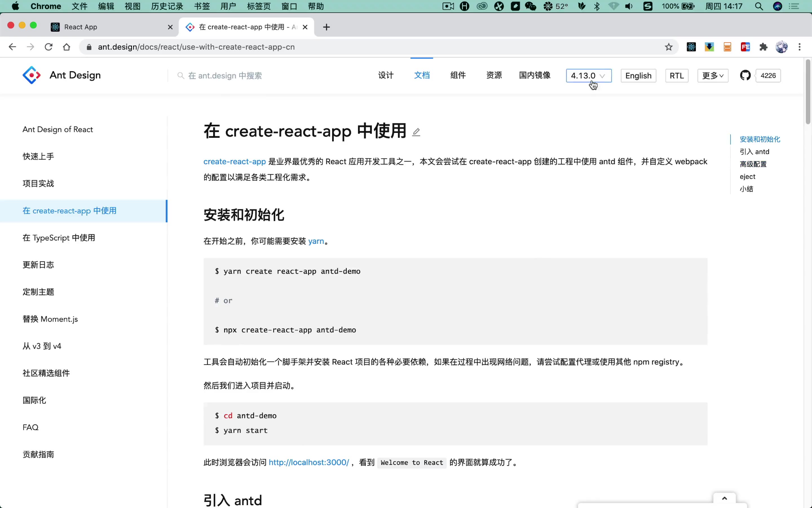Image resolution: width=812 pixels, height=508 pixels.
Task: Open the 组件 navigation menu item
Action: [458, 75]
